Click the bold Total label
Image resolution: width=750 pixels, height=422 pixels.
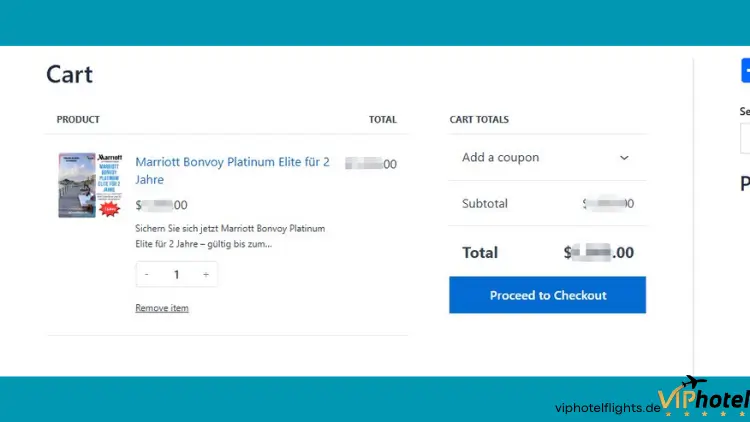click(x=480, y=252)
